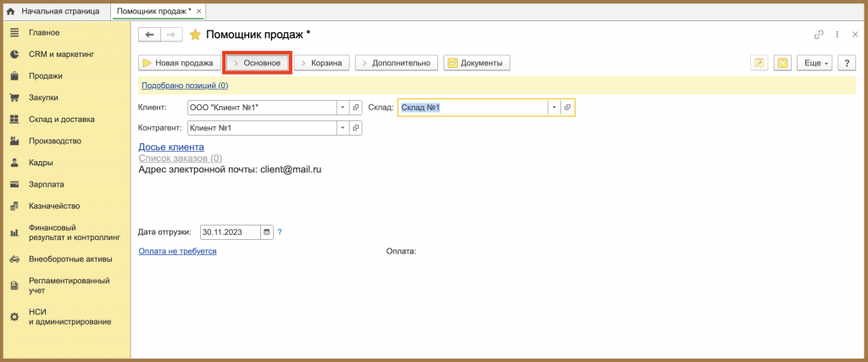This screenshot has height=362, width=868.
Task: Click the Внеоборотные активы car icon
Action: coord(14,259)
